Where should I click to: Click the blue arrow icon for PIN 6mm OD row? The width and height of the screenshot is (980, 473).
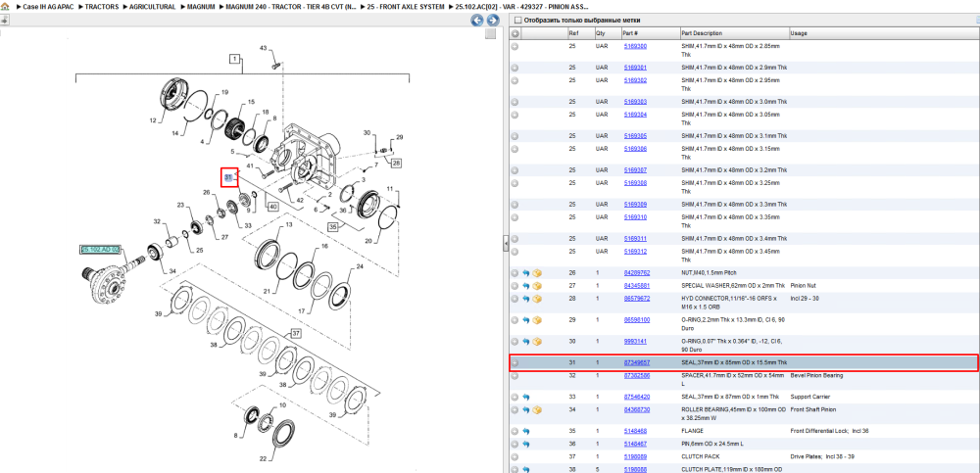(526, 444)
